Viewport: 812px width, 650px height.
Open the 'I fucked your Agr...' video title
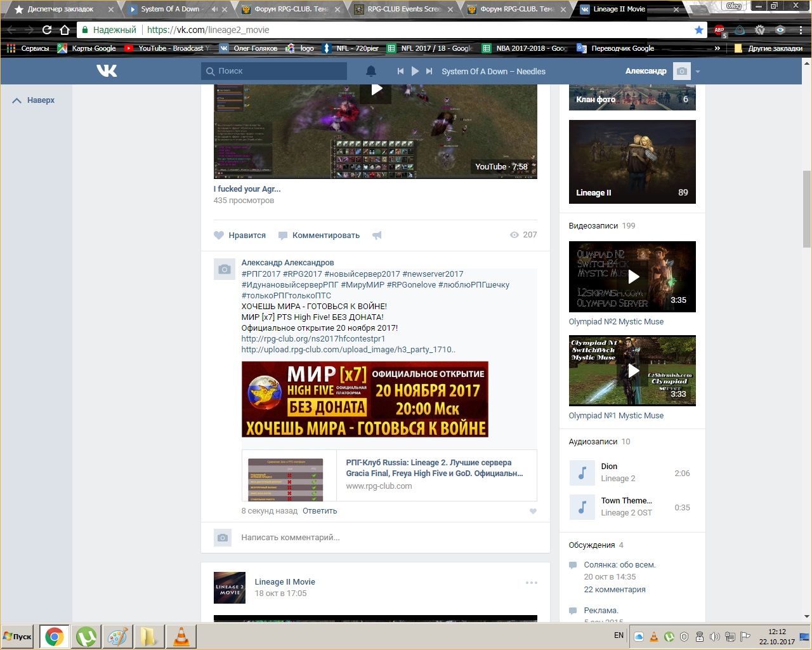tap(247, 189)
